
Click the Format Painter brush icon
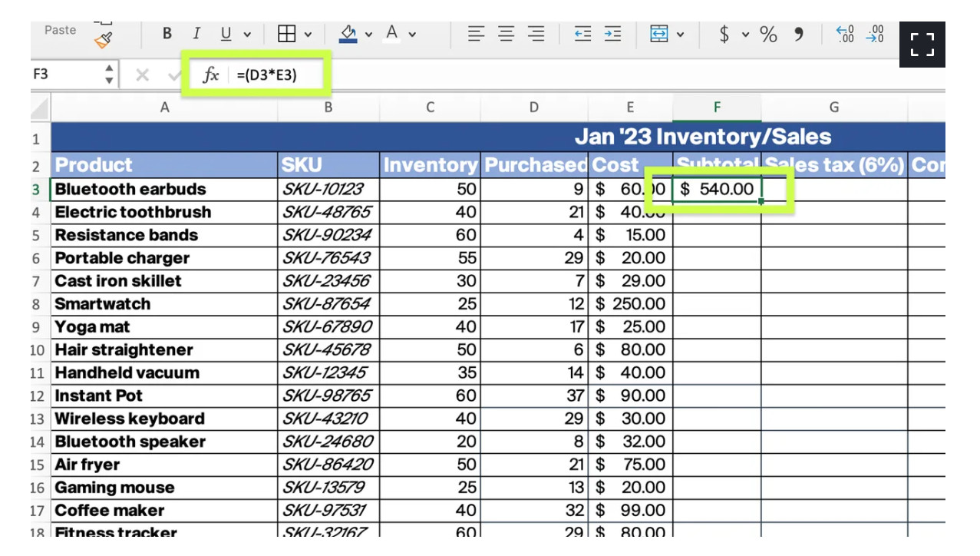coord(104,40)
